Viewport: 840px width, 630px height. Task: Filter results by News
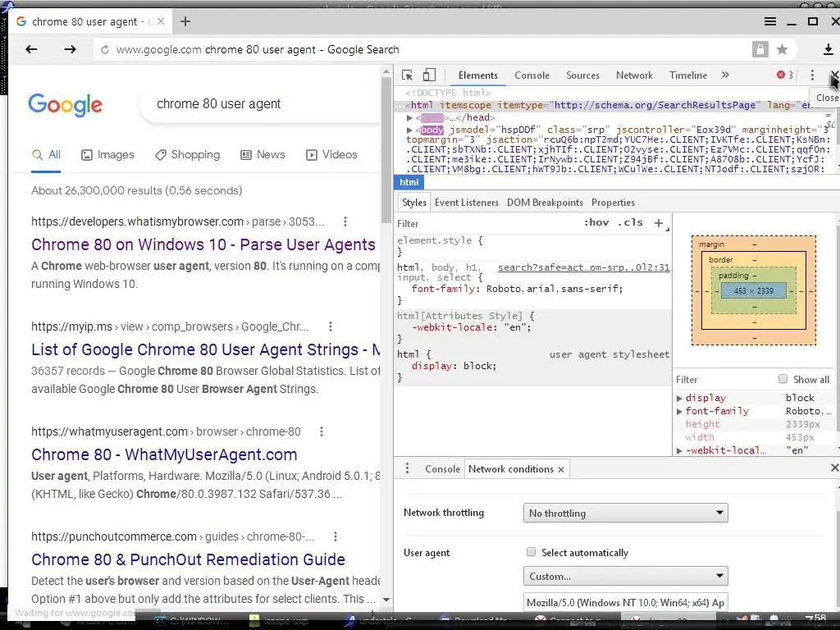pyautogui.click(x=262, y=155)
